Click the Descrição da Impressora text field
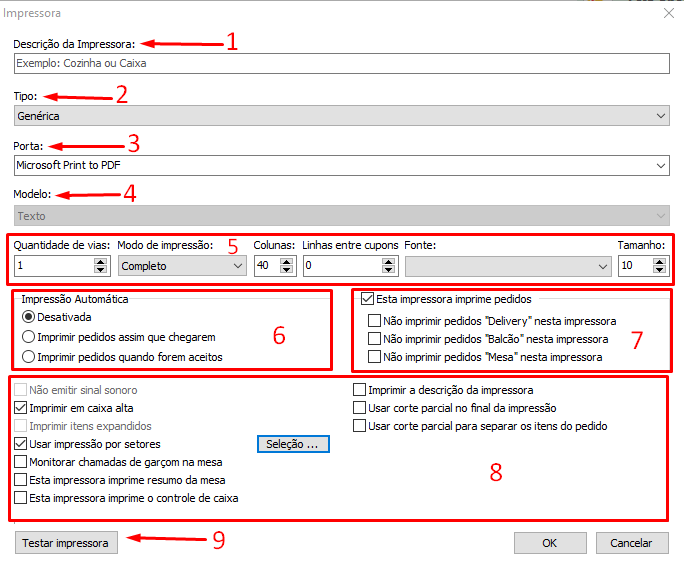This screenshot has width=684, height=565. point(340,63)
